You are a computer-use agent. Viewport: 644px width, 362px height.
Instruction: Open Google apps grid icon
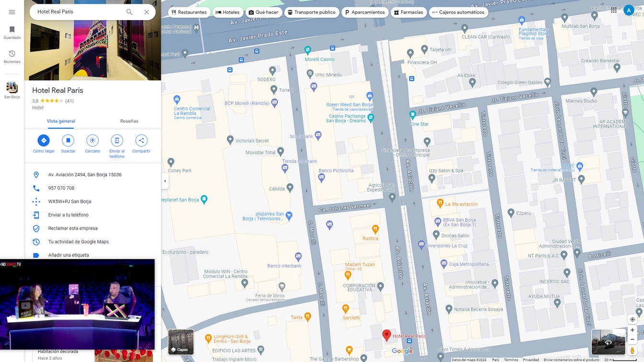point(614,10)
